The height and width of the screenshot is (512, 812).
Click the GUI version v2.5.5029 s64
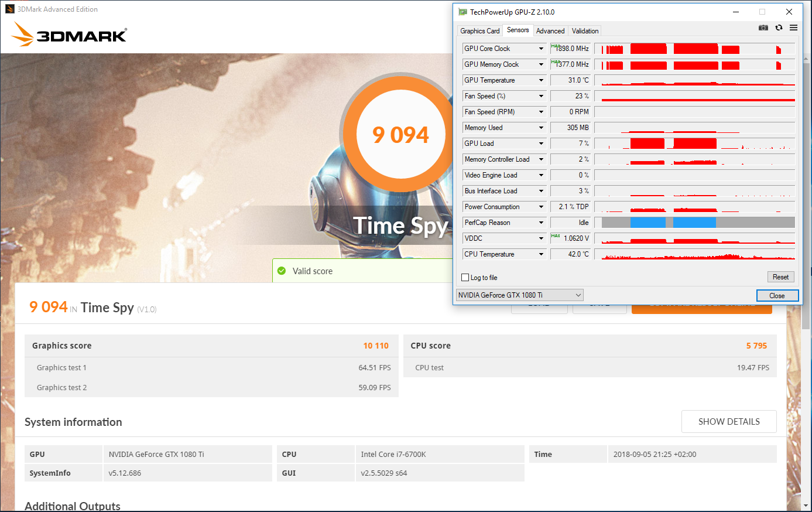pyautogui.click(x=384, y=473)
